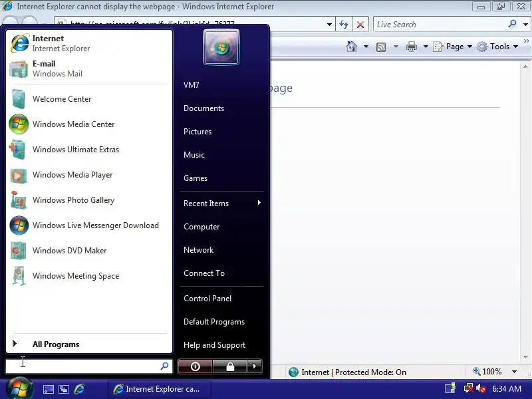Click the RSS Feeds toolbar icon
This screenshot has height=399, width=532.
click(381, 47)
